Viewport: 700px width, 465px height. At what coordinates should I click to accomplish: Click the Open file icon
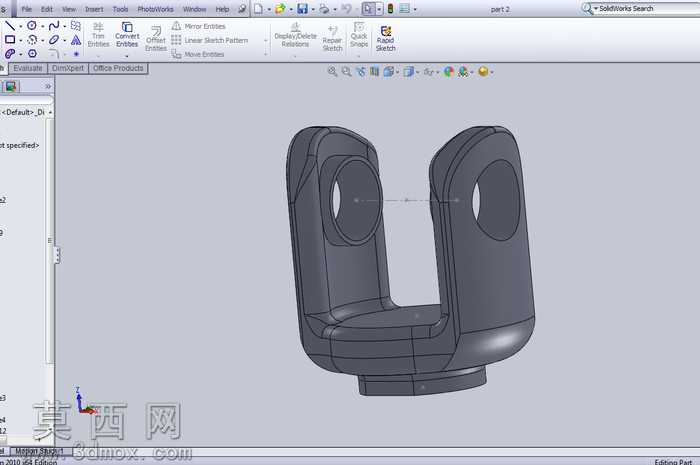(280, 8)
